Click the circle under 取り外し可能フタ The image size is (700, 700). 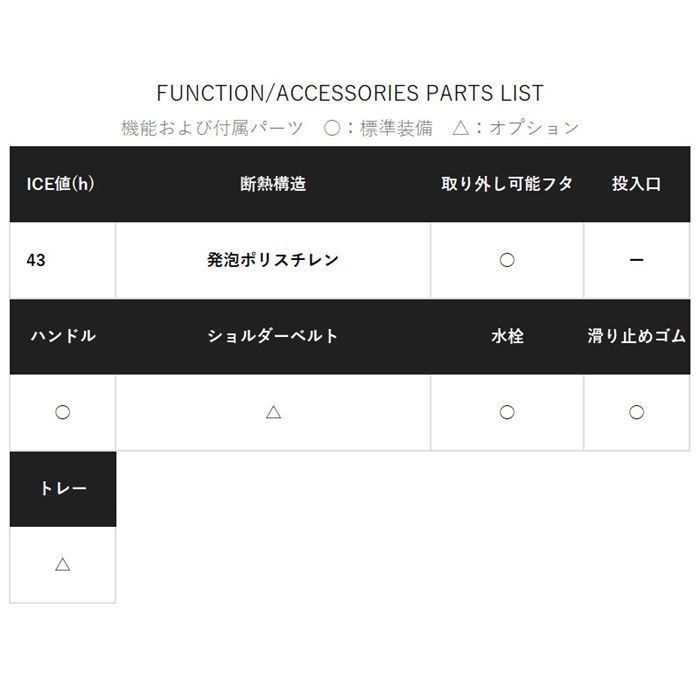coord(507,260)
